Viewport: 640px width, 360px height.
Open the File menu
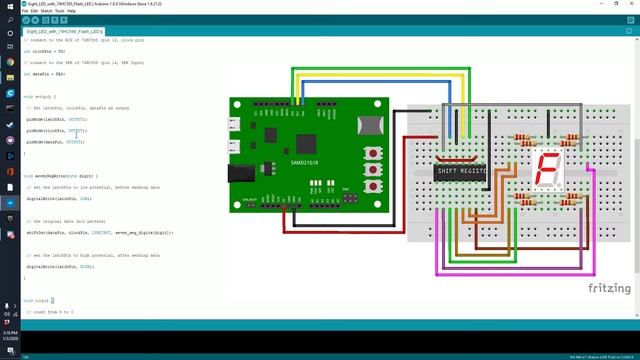(x=25, y=11)
